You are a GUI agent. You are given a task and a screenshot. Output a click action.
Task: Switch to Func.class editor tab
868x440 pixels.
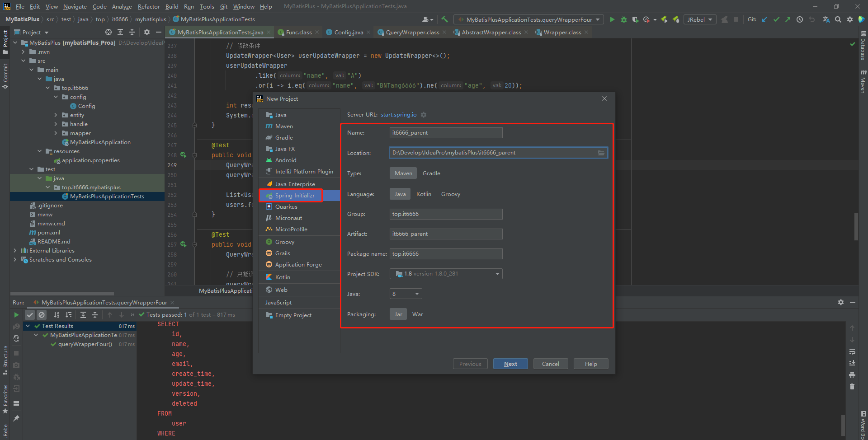click(298, 32)
